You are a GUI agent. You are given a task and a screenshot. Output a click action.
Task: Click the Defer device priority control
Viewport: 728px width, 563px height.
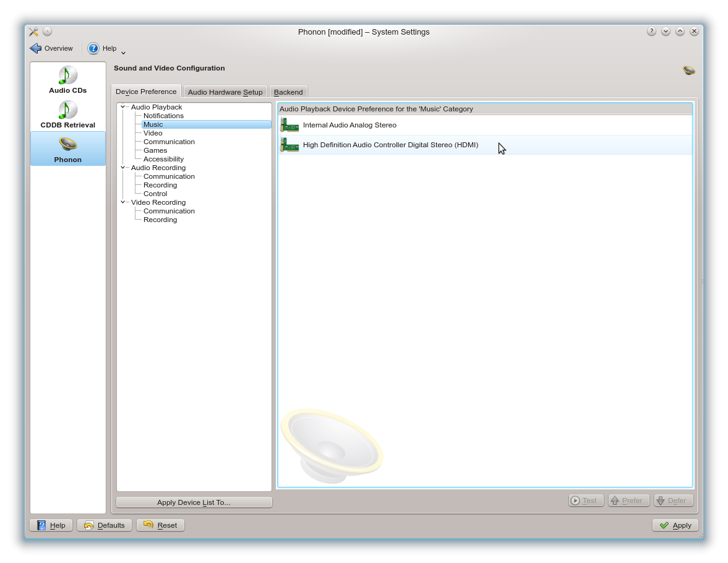673,500
